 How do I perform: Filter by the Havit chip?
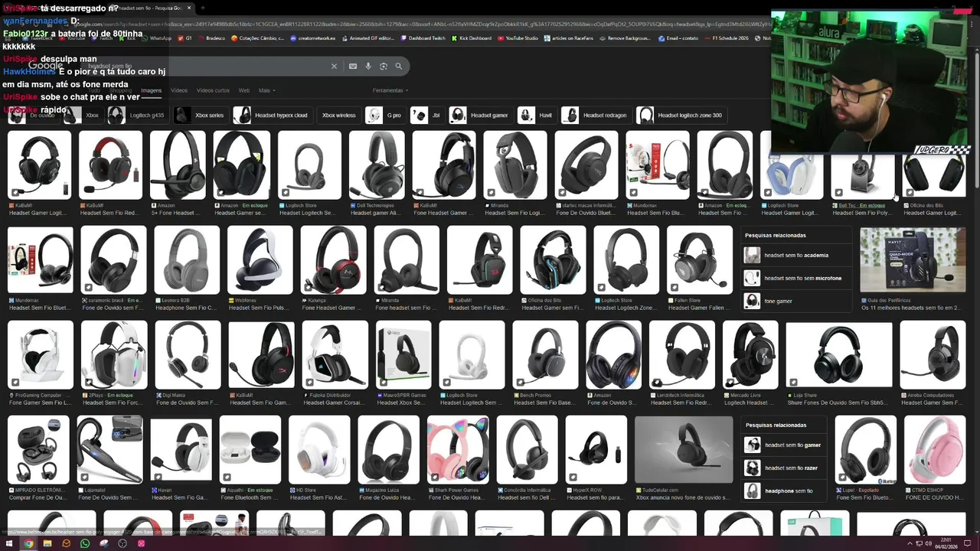pos(536,116)
